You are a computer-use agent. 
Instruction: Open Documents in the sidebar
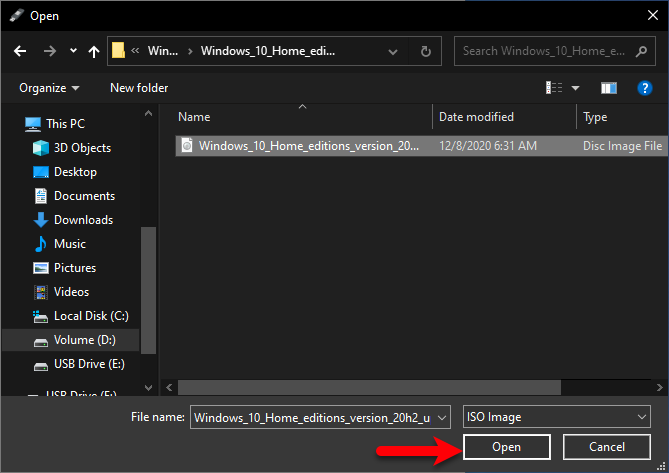84,196
